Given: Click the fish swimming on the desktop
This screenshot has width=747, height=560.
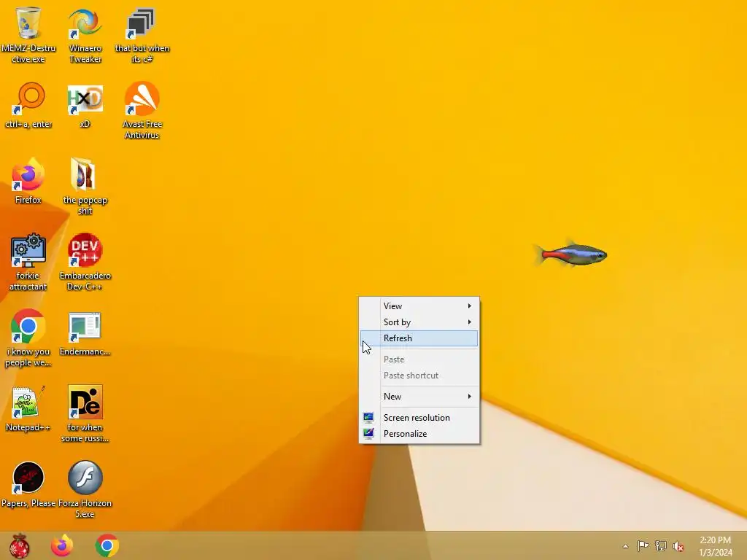Looking at the screenshot, I should pos(570,254).
